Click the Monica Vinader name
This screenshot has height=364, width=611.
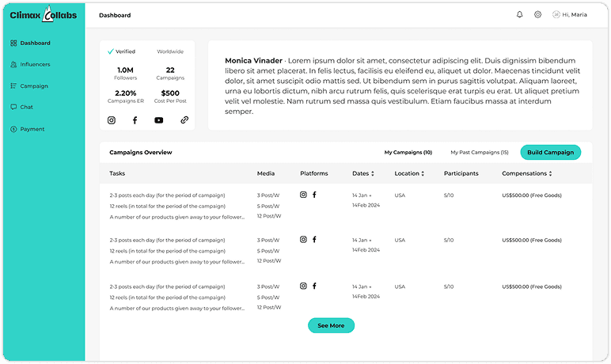point(253,60)
